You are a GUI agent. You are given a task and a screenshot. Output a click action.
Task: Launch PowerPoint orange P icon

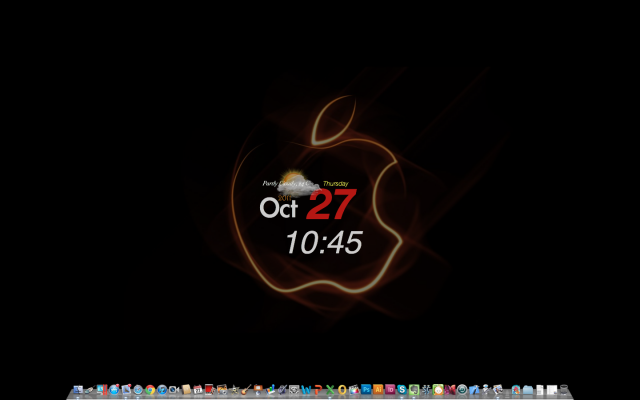318,390
